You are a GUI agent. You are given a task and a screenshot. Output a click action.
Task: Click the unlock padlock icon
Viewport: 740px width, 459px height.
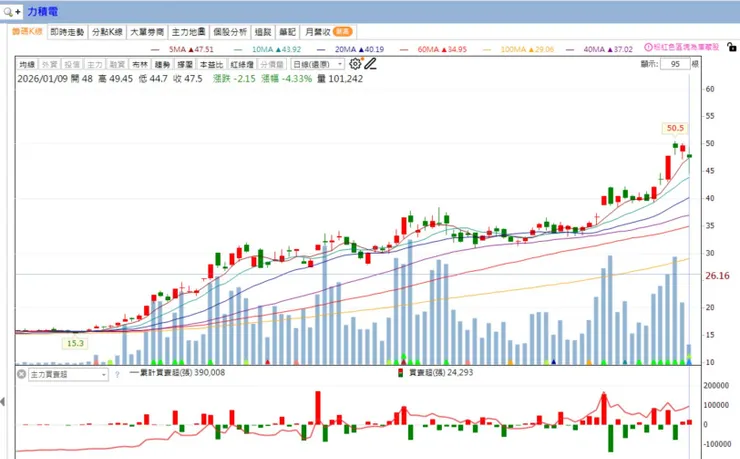pos(731,47)
